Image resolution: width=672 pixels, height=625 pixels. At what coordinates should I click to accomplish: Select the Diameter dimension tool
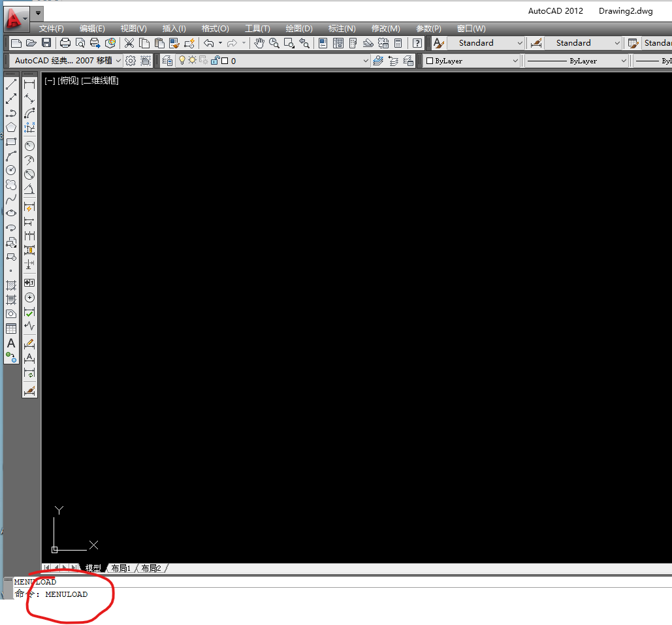click(x=29, y=174)
